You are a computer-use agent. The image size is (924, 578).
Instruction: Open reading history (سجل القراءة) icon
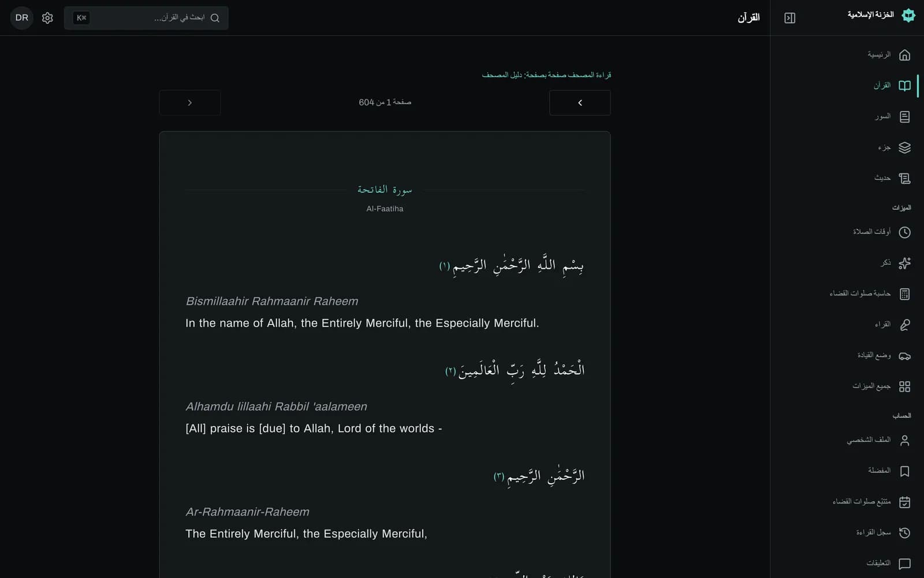(x=904, y=533)
